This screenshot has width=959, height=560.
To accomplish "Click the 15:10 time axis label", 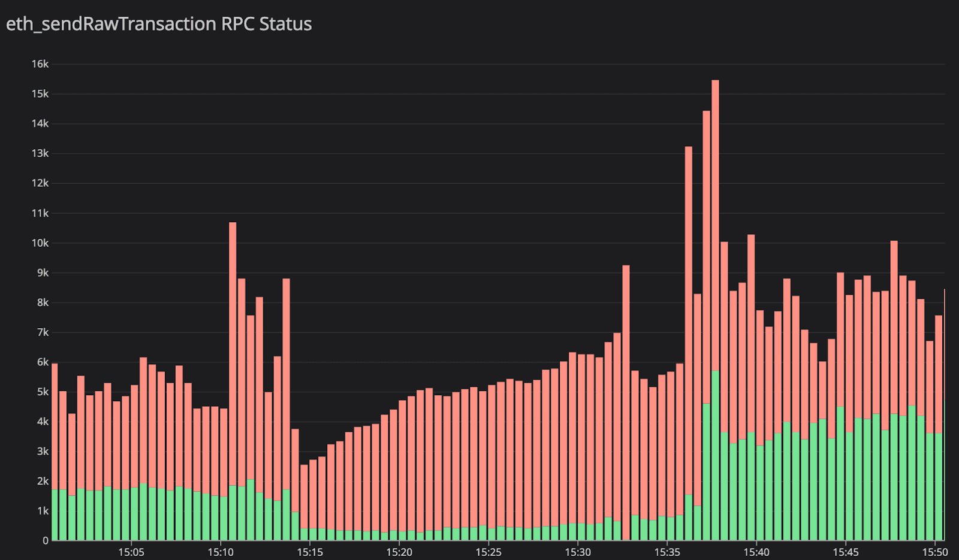I will tap(221, 552).
